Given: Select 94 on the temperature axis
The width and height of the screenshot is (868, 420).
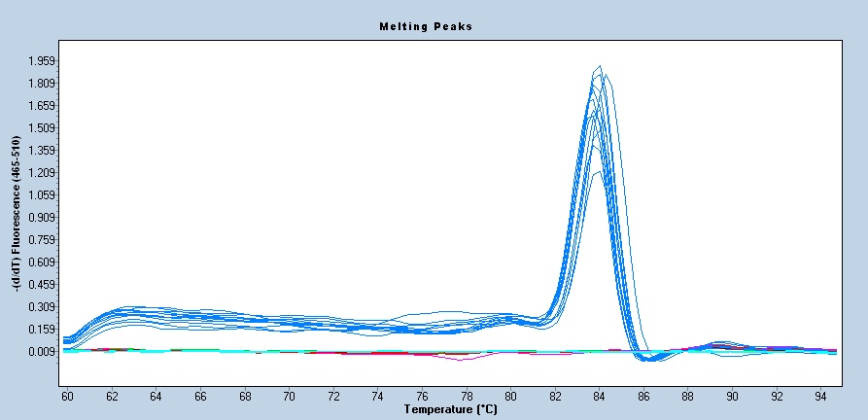Looking at the screenshot, I should (821, 397).
